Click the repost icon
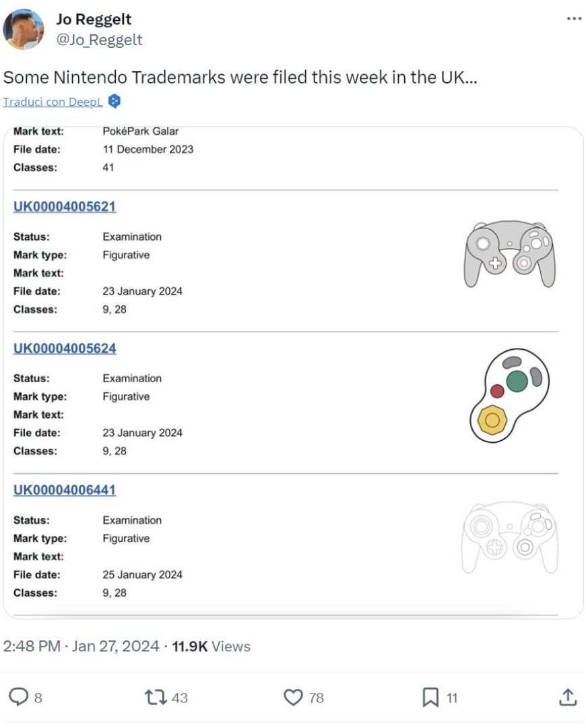The width and height of the screenshot is (586, 728). click(156, 697)
